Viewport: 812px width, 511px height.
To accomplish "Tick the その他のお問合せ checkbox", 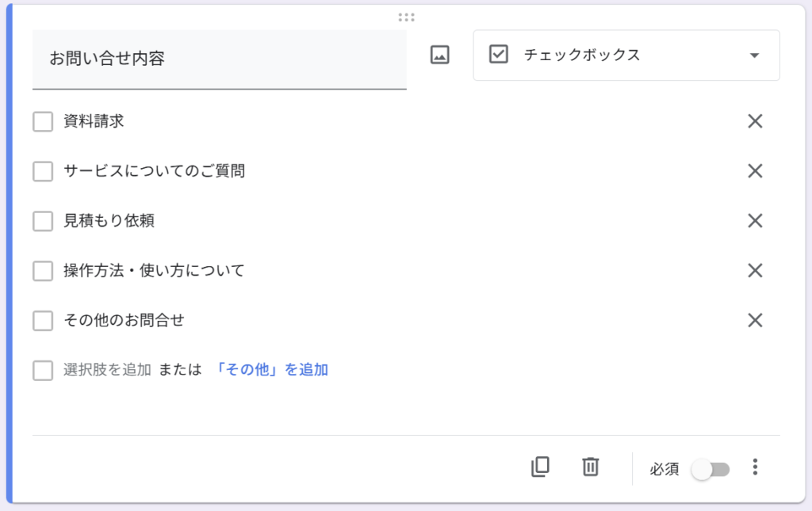I will 43,321.
